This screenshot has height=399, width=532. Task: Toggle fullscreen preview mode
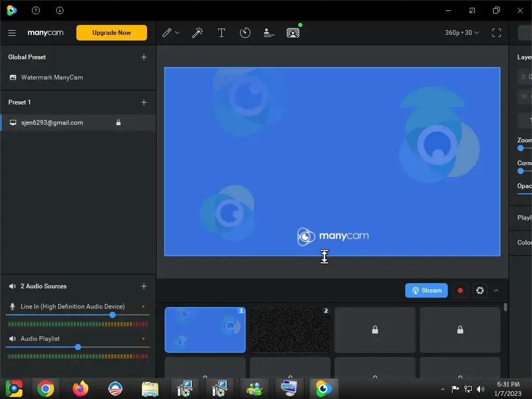tap(497, 33)
